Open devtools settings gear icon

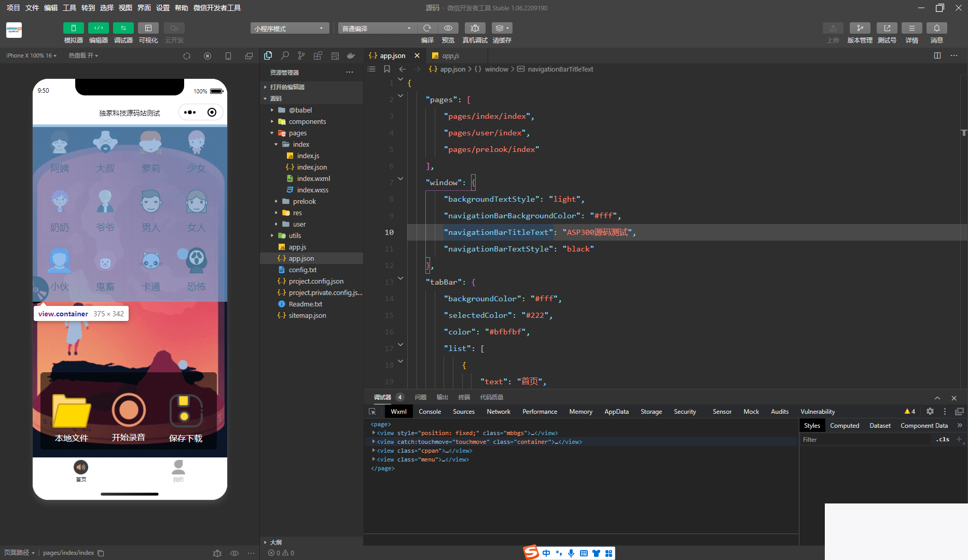930,411
